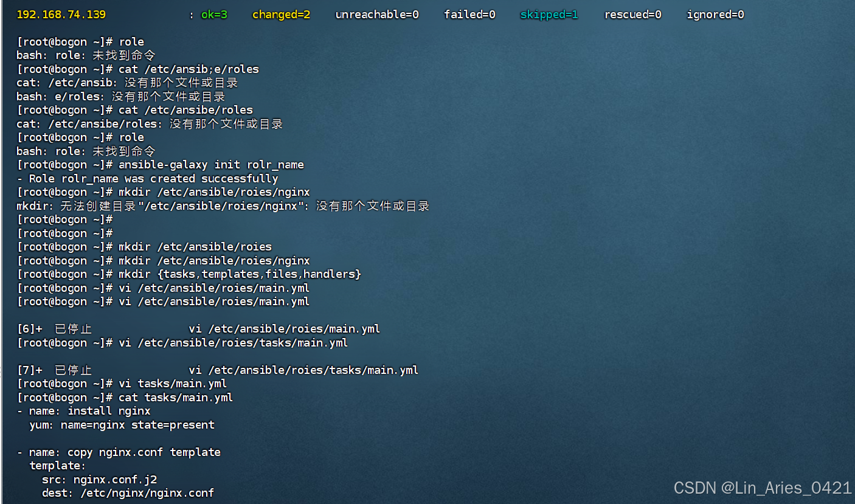
Task: Click the mkdir error line for /etc/ansible/roies/nginx
Action: click(223, 206)
